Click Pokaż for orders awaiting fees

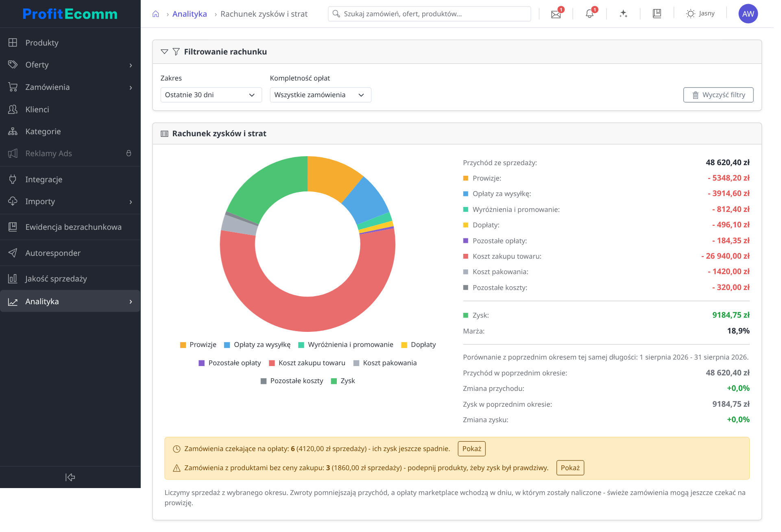[472, 449]
